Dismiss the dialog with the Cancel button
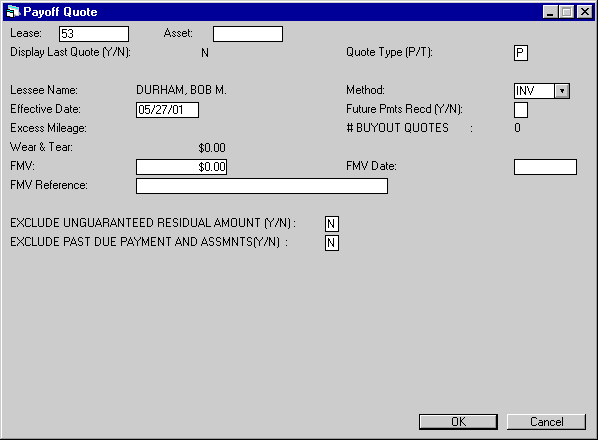The width and height of the screenshot is (598, 440). tap(547, 422)
